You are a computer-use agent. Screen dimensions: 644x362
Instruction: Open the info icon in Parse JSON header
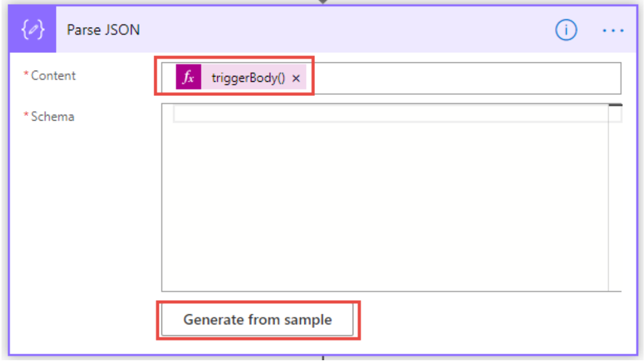(x=566, y=30)
